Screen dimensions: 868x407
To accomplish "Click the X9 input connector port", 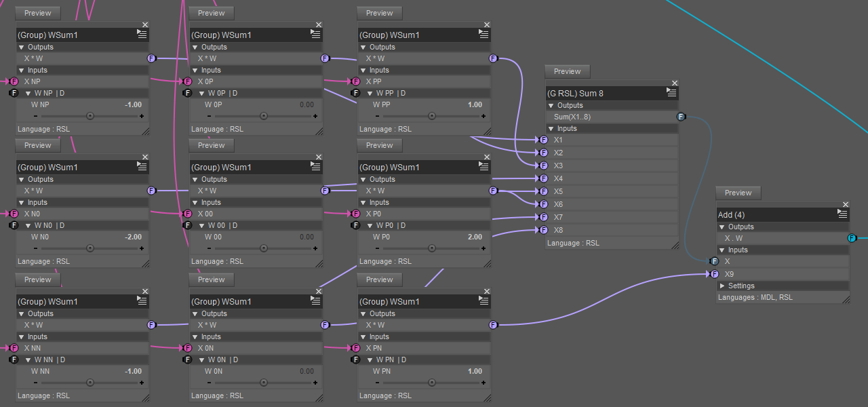I will [x=714, y=274].
